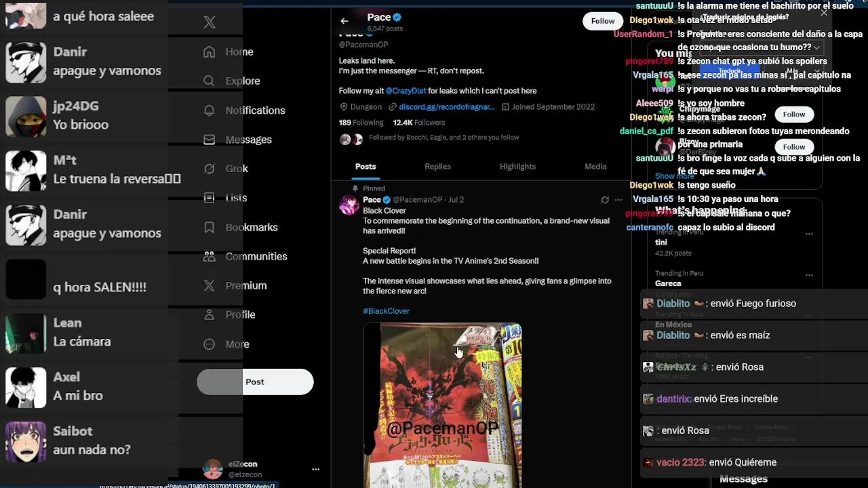
Task: View the 189 Following list
Action: pyautogui.click(x=361, y=123)
